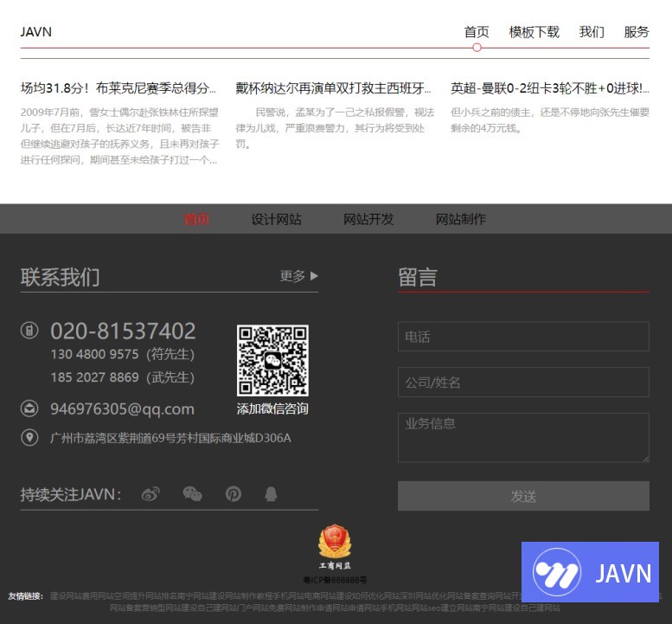The width and height of the screenshot is (672, 624).
Task: Click the email envelope icon
Action: [29, 408]
